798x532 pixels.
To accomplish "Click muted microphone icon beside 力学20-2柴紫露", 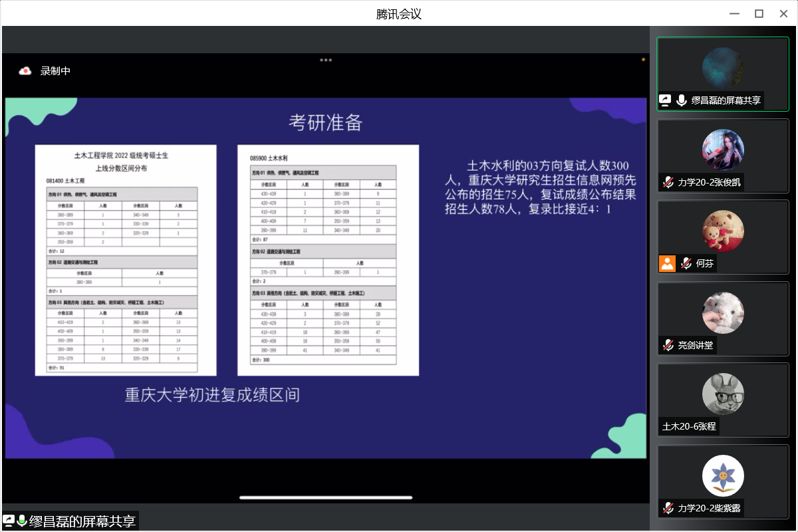I will click(668, 508).
